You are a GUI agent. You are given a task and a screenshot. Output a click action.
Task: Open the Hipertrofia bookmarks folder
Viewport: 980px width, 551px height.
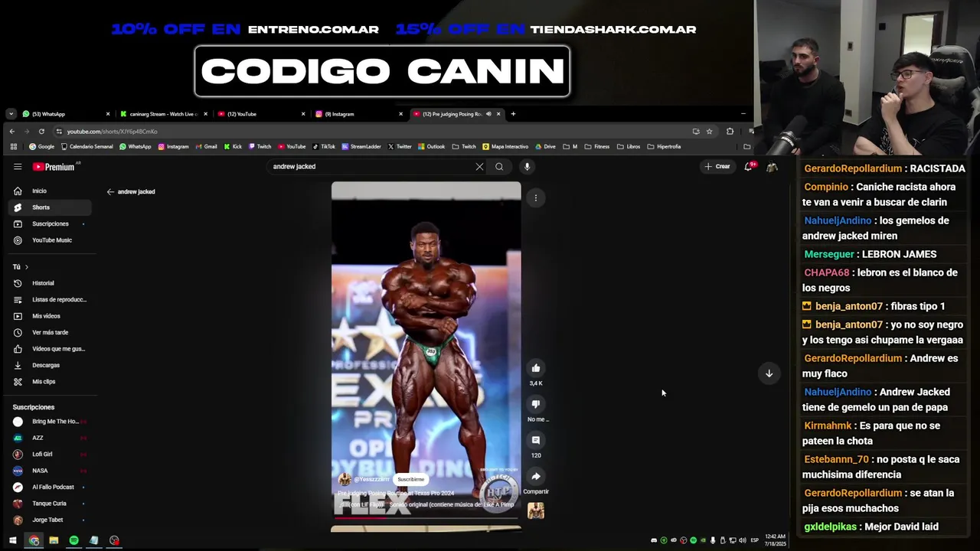664,146
